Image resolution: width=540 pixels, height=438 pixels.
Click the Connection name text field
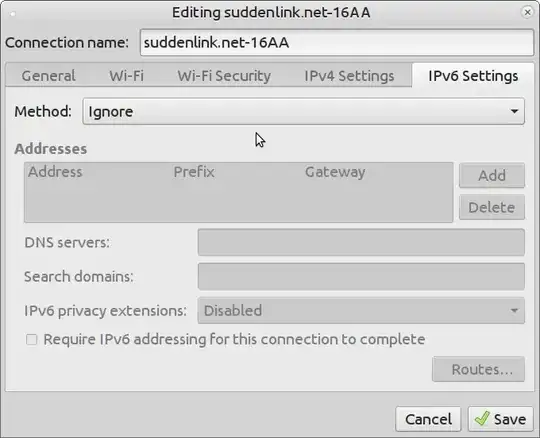point(337,42)
